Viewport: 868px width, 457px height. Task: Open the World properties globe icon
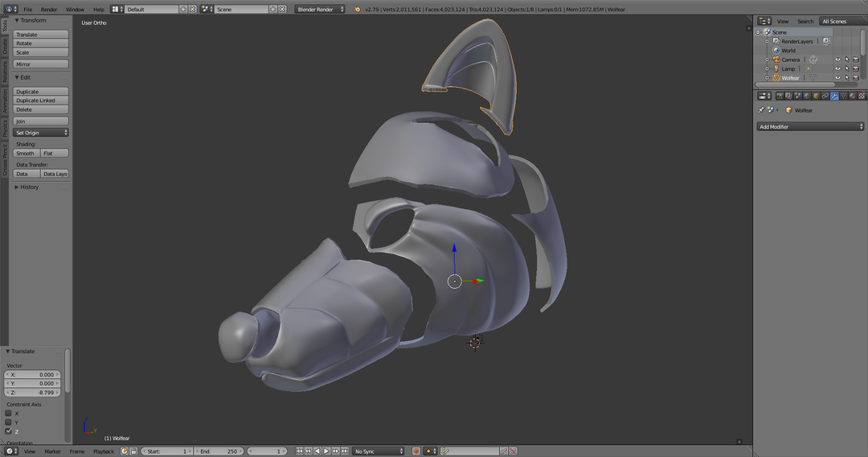click(x=807, y=96)
